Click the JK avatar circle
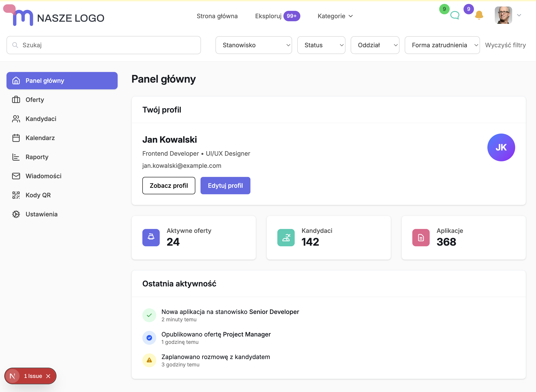 (x=501, y=147)
